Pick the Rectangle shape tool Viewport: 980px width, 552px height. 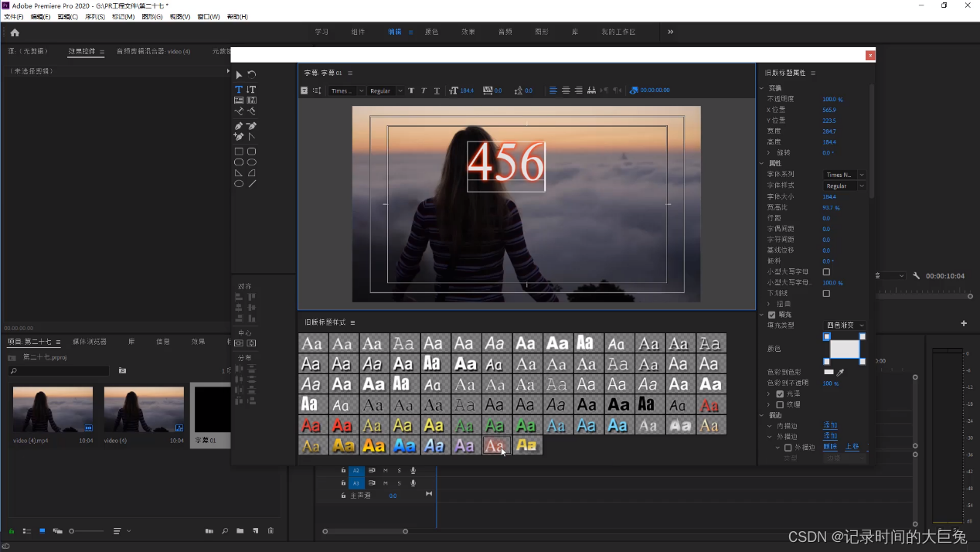pyautogui.click(x=239, y=152)
